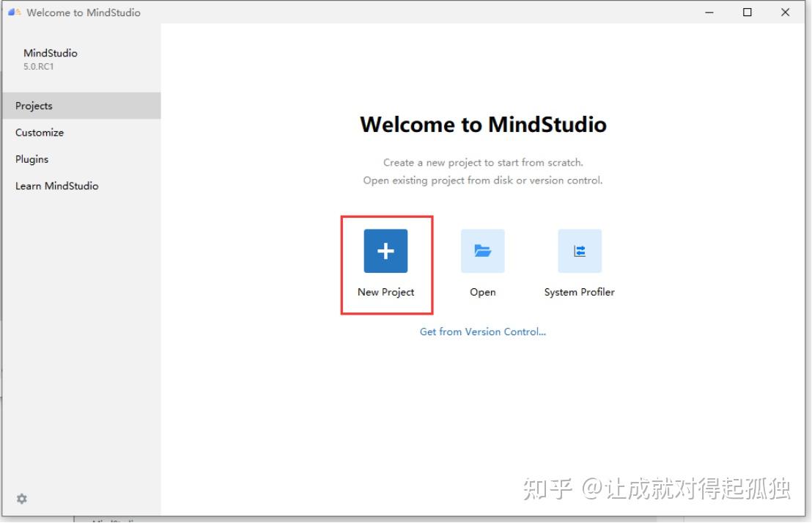Launch profiling with the System Profiler chart icon

tap(579, 251)
